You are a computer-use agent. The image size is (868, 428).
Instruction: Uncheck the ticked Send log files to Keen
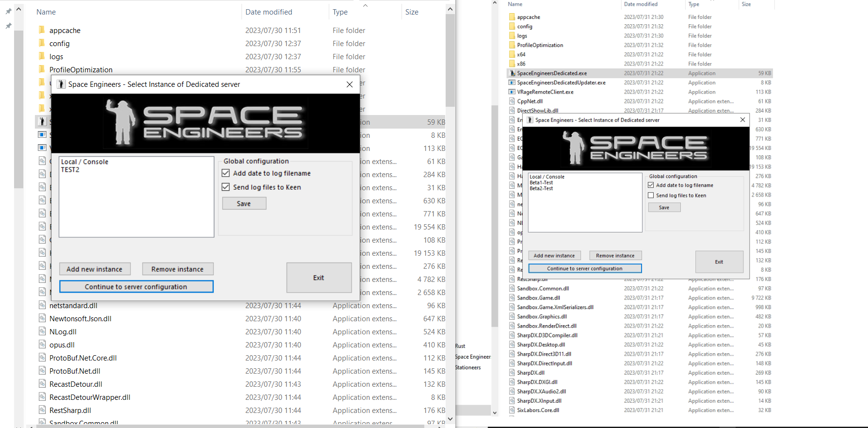[x=225, y=187]
